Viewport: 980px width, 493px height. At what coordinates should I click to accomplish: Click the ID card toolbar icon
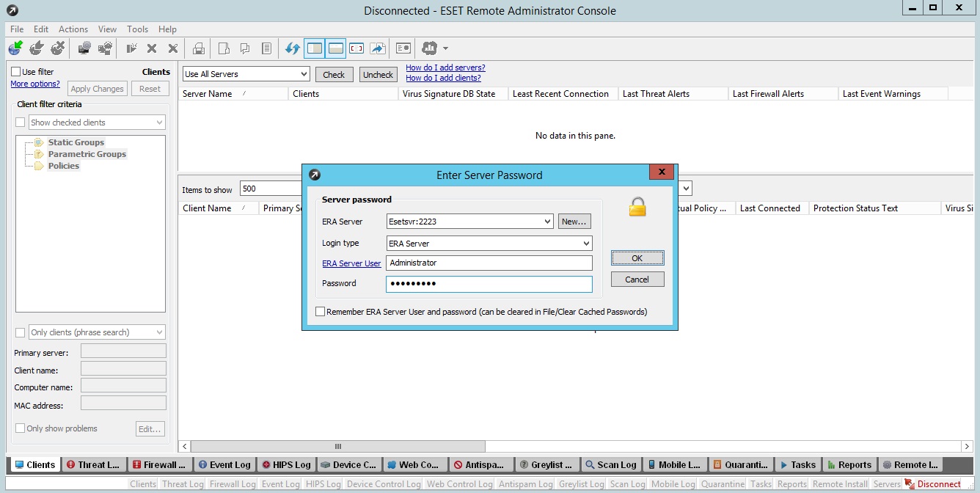point(403,48)
